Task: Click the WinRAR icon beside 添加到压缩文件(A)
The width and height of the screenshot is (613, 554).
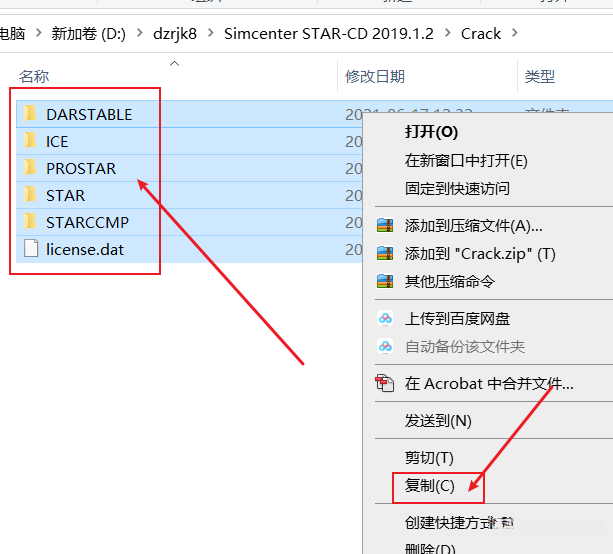Action: pyautogui.click(x=385, y=226)
